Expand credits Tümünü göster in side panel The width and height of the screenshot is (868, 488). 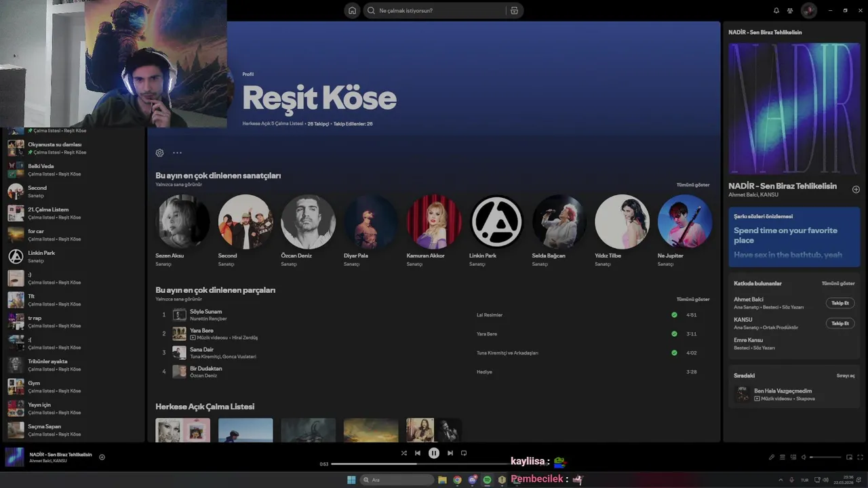coord(838,283)
